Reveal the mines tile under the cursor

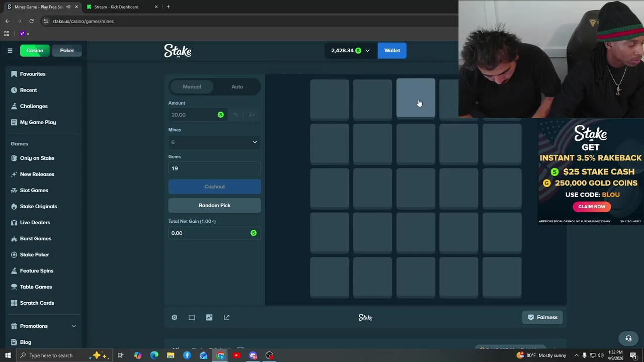click(x=416, y=98)
